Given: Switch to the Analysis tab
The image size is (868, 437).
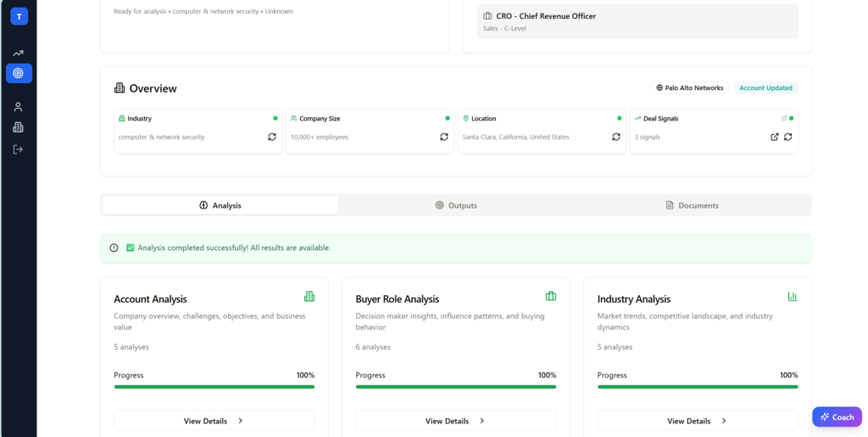Looking at the screenshot, I should pyautogui.click(x=220, y=205).
